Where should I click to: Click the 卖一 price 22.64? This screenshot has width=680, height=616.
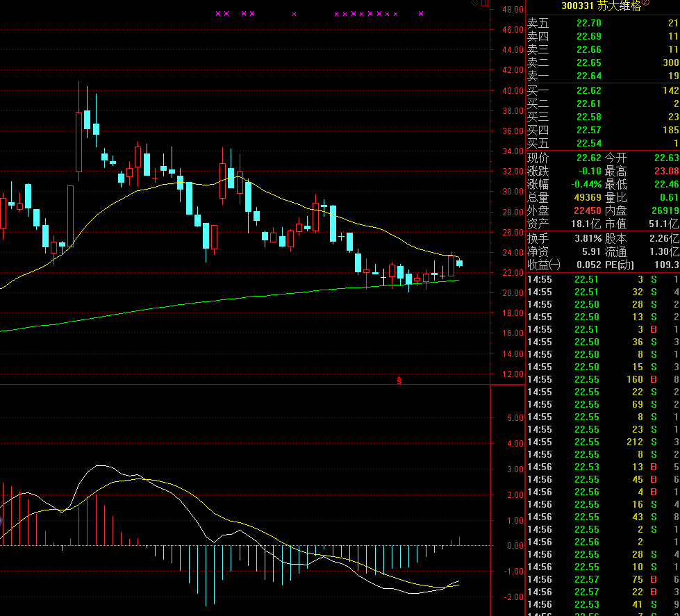tap(588, 76)
